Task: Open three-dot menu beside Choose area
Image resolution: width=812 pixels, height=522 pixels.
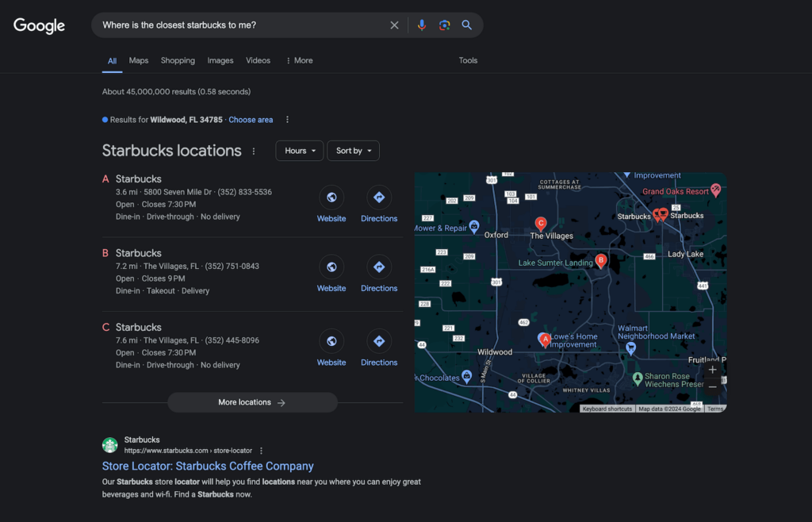Action: pos(287,120)
